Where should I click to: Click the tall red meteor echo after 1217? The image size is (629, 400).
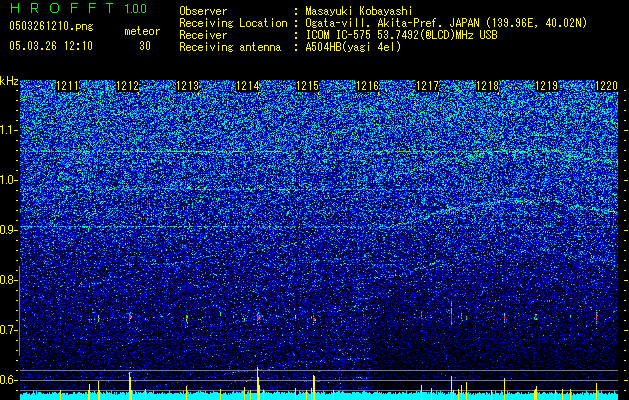(x=451, y=313)
